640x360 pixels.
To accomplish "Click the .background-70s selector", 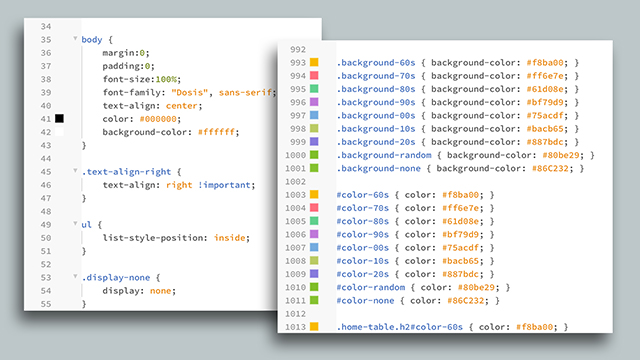I will (x=376, y=76).
